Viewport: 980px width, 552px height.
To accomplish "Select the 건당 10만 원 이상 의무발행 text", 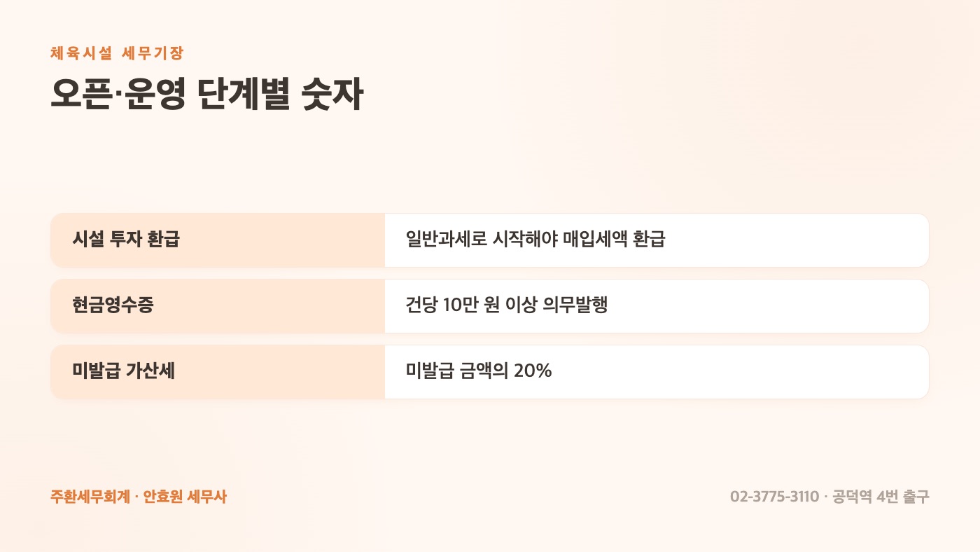I will tap(507, 305).
